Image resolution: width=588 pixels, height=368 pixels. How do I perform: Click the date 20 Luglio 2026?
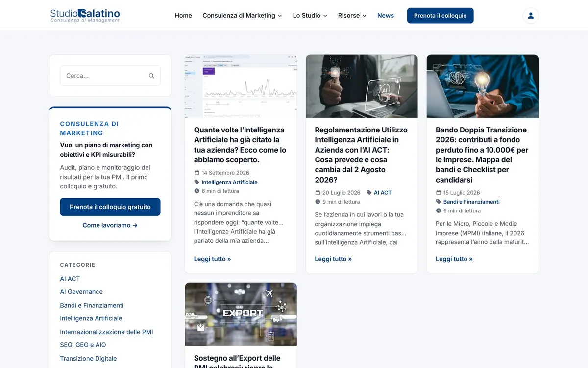[342, 193]
